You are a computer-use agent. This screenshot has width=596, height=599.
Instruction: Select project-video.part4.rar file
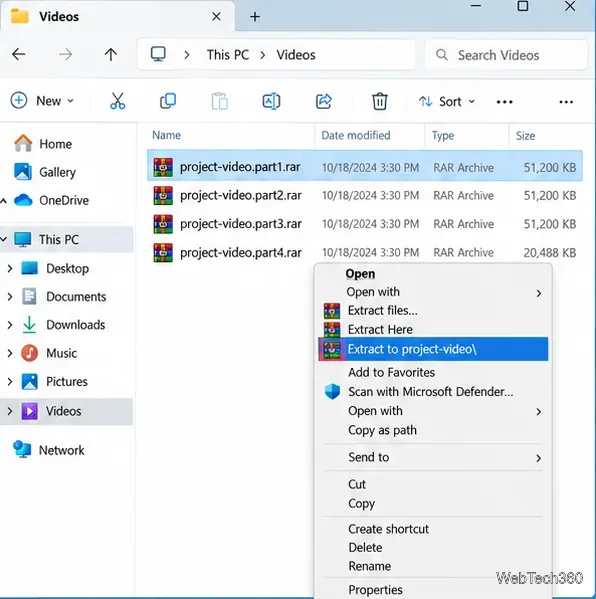coord(365,253)
